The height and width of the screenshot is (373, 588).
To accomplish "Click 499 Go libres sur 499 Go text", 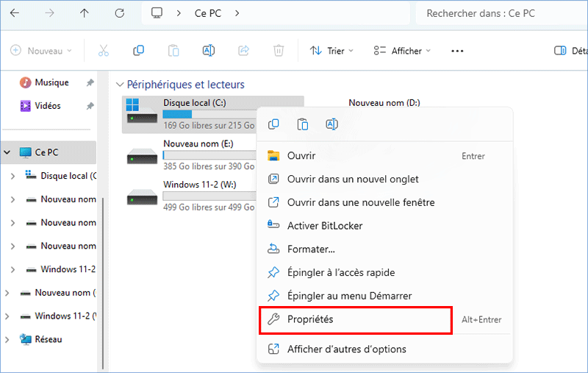I will [209, 207].
